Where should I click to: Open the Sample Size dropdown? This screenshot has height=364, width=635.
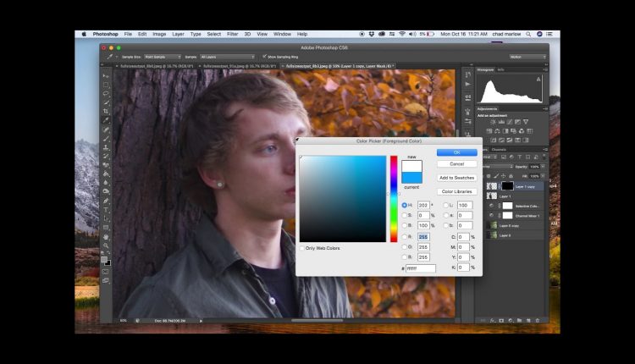(x=163, y=57)
